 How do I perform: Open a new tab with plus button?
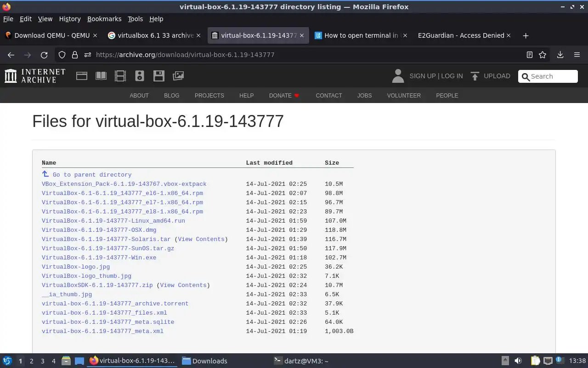(x=526, y=35)
